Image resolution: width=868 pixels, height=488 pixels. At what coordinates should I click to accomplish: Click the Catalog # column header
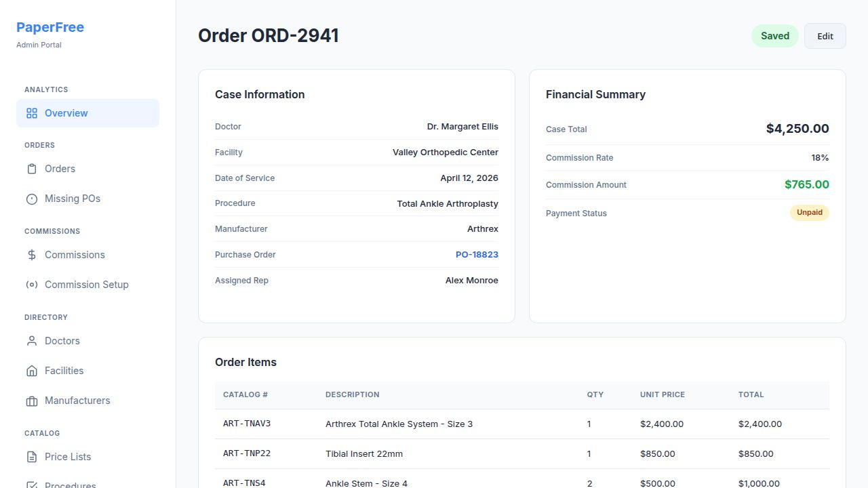tap(245, 394)
